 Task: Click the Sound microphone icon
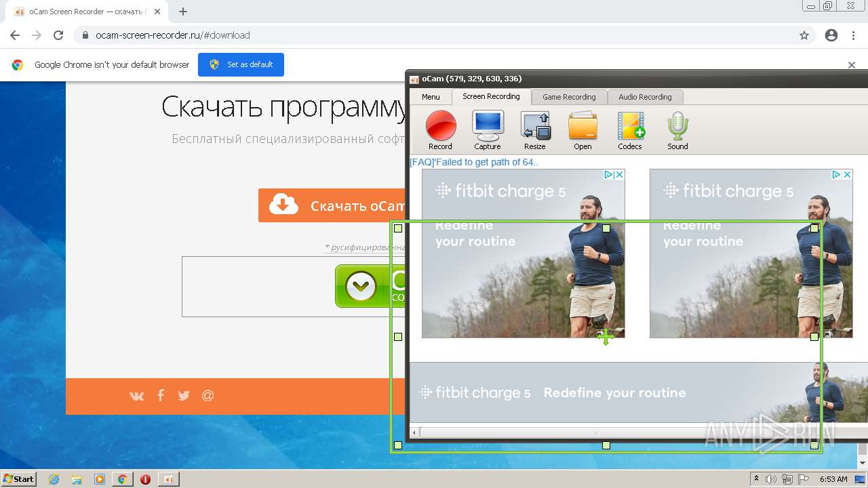(x=677, y=131)
